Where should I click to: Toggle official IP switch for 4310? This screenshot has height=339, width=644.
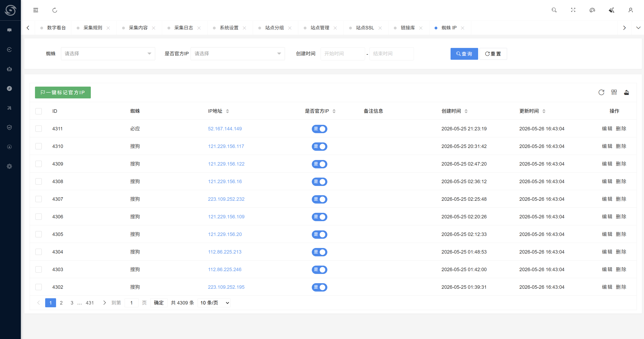click(319, 146)
